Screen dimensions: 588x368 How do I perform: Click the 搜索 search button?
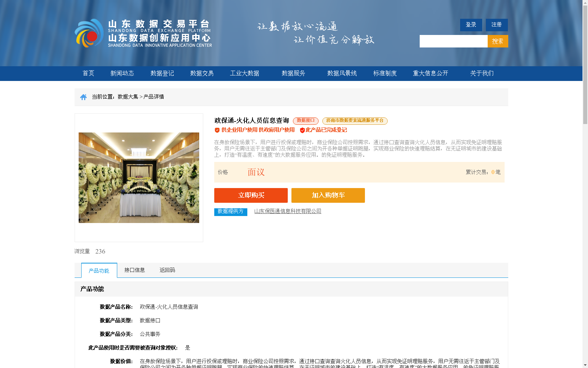(498, 41)
